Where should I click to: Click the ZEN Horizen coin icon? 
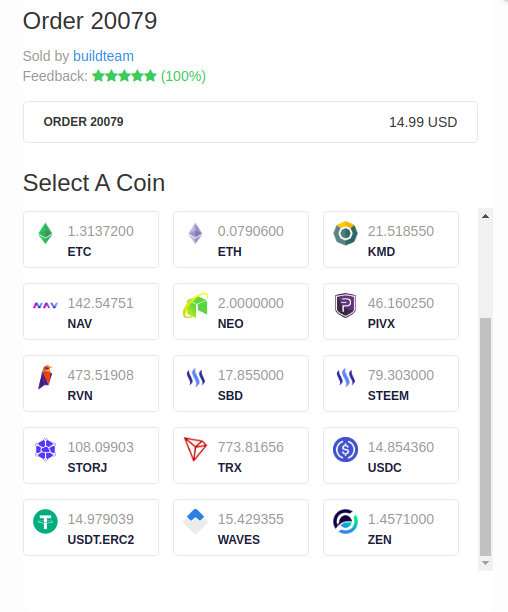point(345,521)
